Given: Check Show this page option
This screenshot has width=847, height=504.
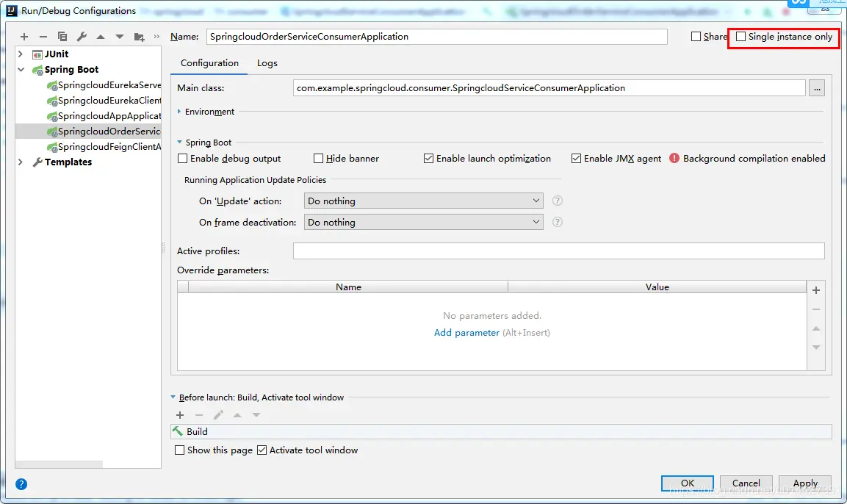Looking at the screenshot, I should (179, 450).
